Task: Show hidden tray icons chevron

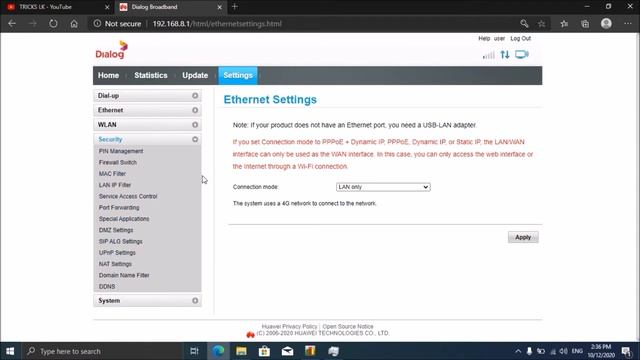Action: coord(518,351)
